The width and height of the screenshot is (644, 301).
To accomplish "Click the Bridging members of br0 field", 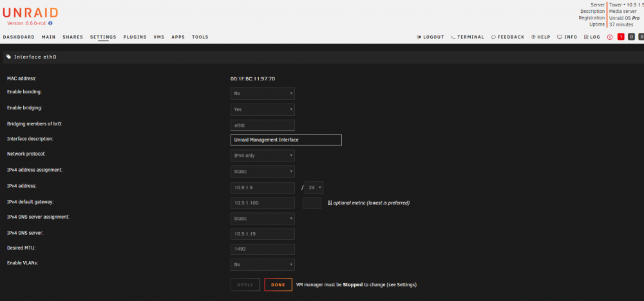I will [x=263, y=125].
